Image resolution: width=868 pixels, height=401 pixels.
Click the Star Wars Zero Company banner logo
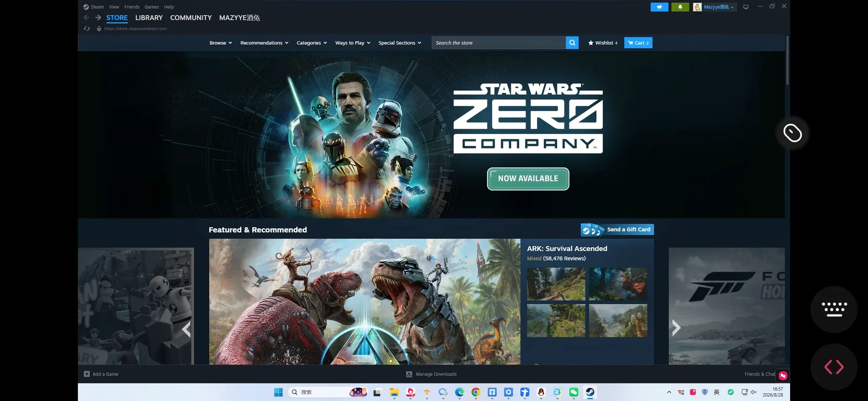528,118
